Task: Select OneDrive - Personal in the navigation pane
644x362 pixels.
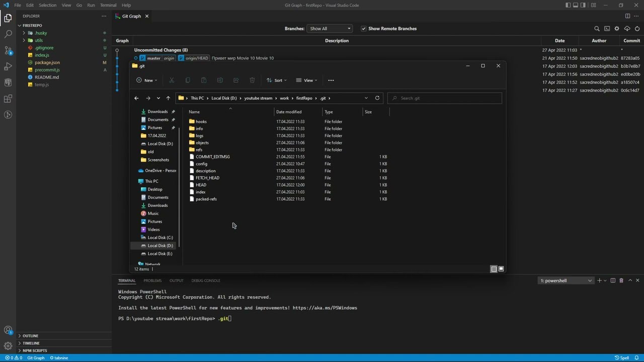Action: [x=157, y=170]
